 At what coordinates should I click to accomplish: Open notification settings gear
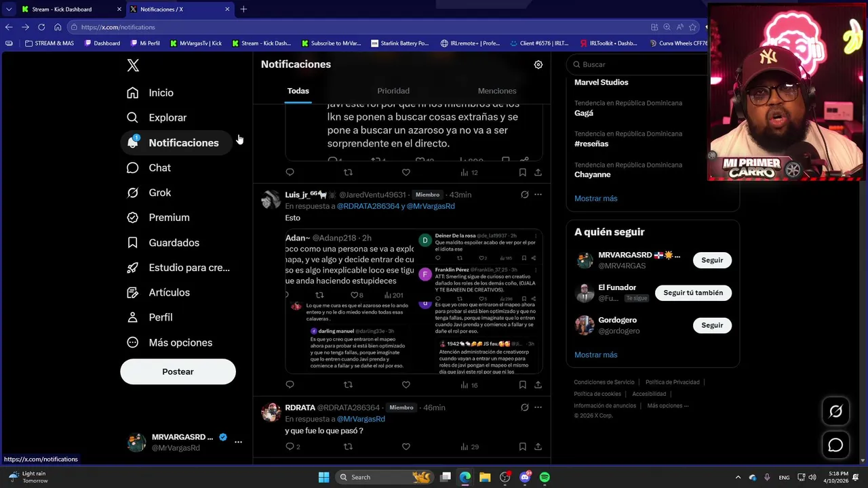pos(538,64)
